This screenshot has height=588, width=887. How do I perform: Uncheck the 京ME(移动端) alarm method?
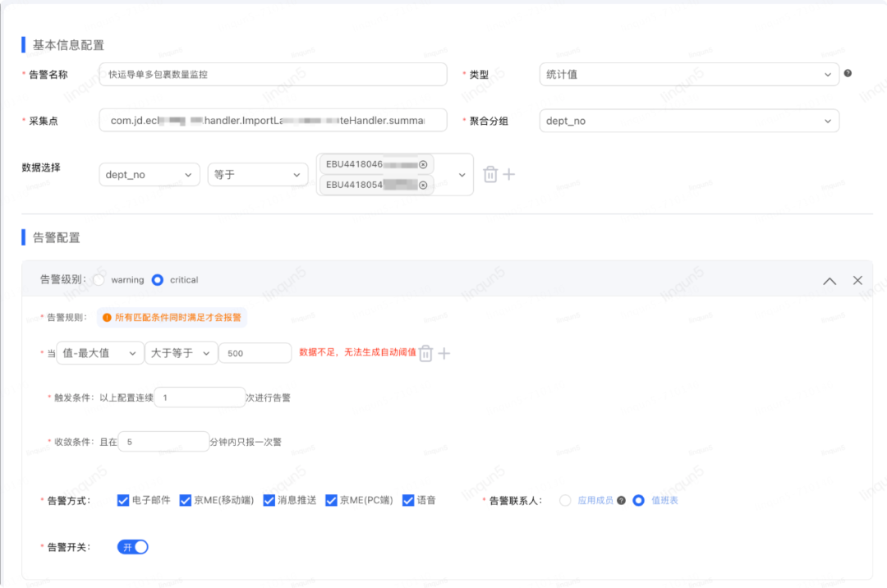point(185,500)
